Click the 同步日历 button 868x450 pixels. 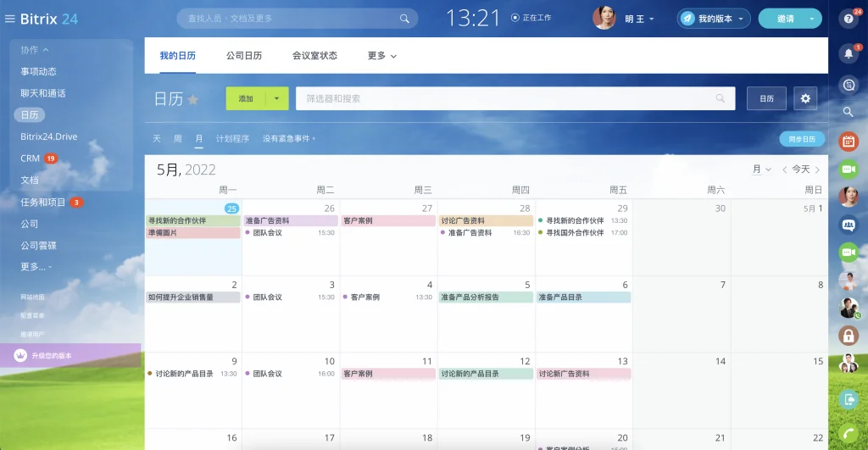pos(802,139)
